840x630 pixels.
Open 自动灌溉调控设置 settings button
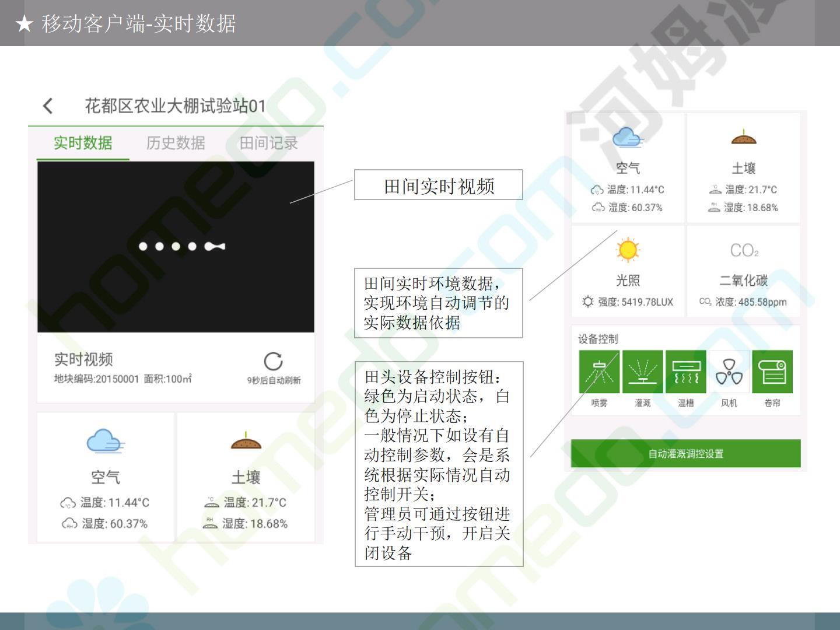[x=685, y=453]
